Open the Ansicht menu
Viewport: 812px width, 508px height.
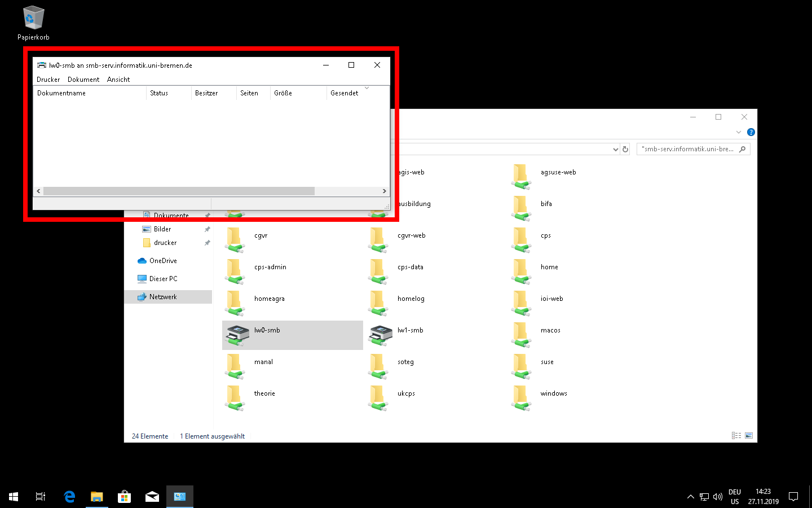click(x=118, y=80)
